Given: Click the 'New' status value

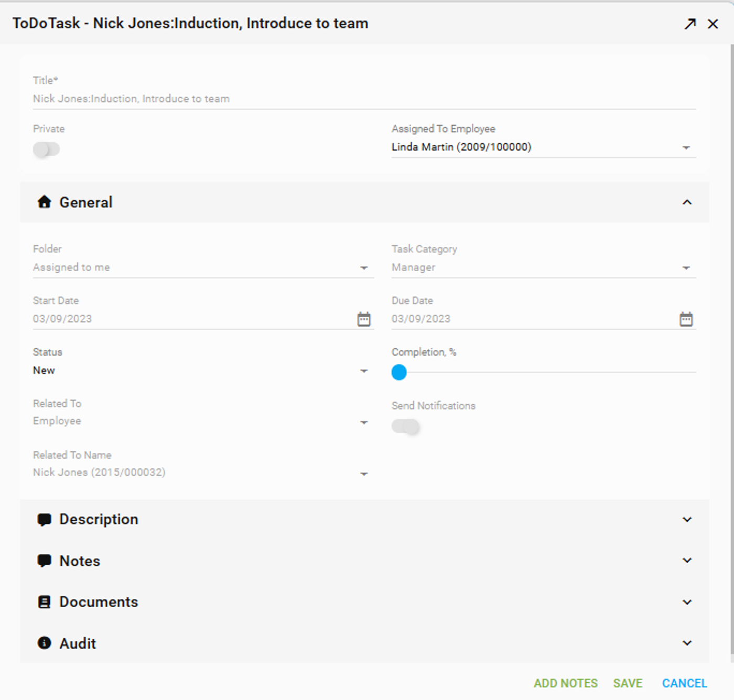Looking at the screenshot, I should [x=44, y=371].
